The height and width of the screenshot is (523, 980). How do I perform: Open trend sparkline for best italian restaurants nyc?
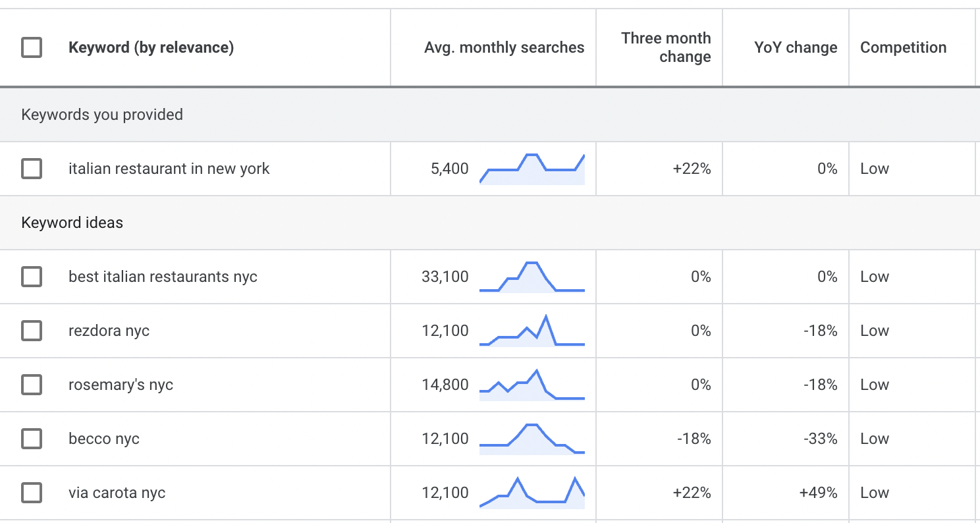pos(532,277)
